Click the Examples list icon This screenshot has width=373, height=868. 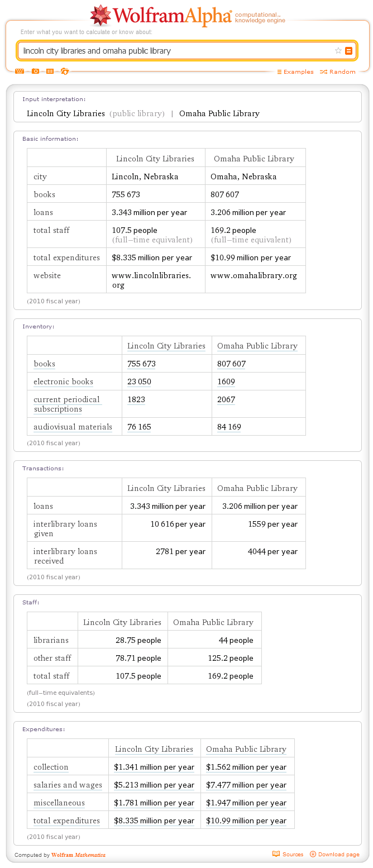pos(279,72)
